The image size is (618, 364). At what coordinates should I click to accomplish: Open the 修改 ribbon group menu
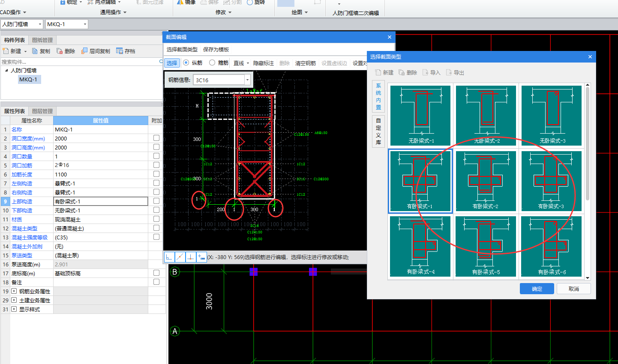point(223,12)
